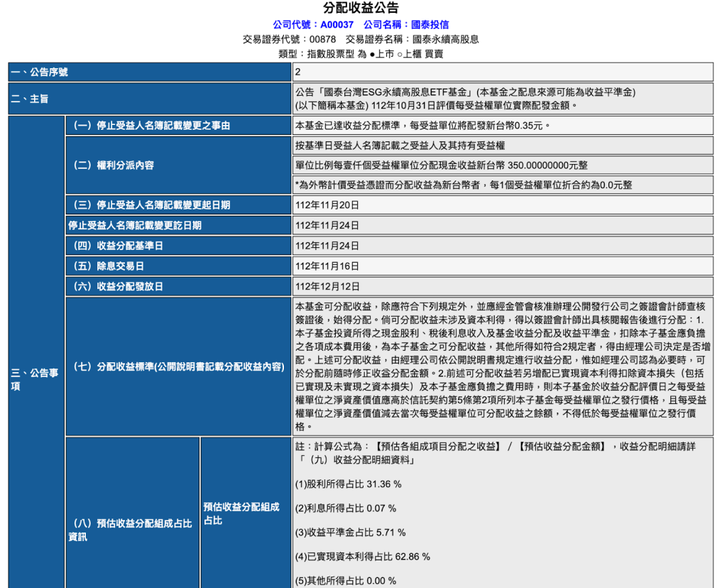Click the (七)分配收益標準 label cell

click(x=177, y=367)
